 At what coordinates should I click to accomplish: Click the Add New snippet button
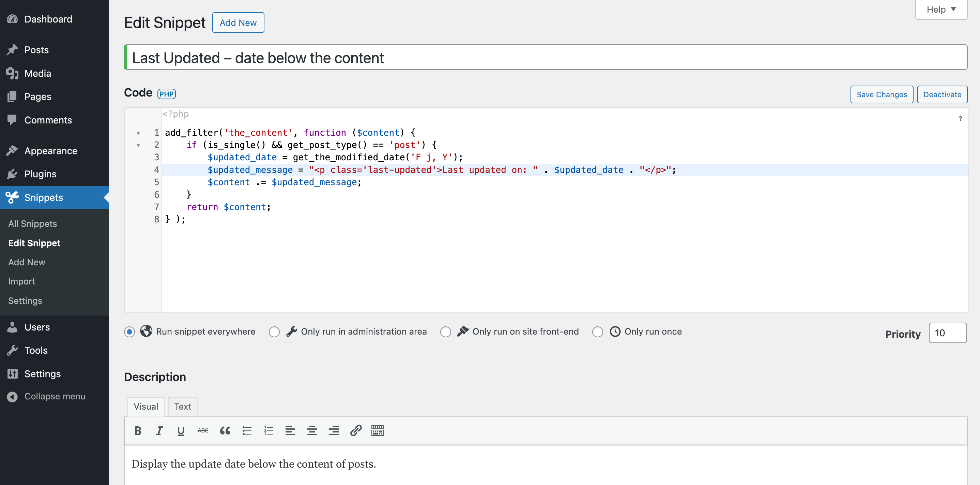[238, 22]
